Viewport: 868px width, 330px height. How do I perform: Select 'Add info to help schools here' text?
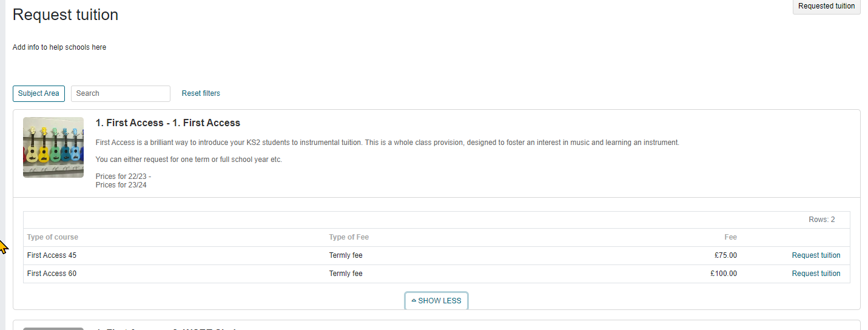pyautogui.click(x=59, y=47)
